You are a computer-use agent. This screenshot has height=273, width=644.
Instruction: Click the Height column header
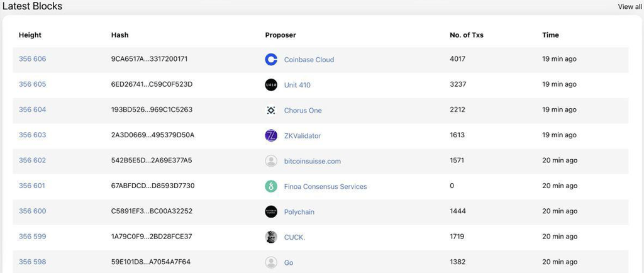pyautogui.click(x=30, y=35)
